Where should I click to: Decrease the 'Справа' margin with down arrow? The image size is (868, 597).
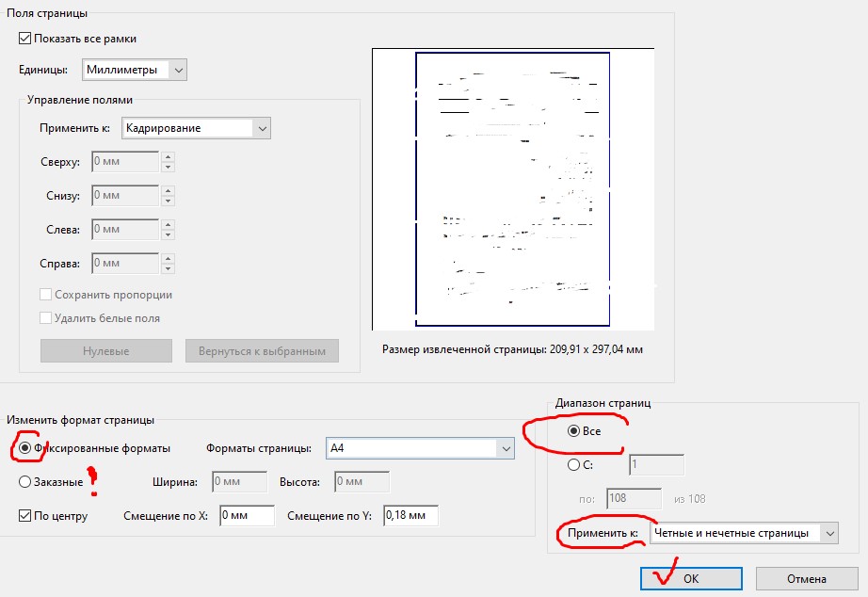pos(169,268)
